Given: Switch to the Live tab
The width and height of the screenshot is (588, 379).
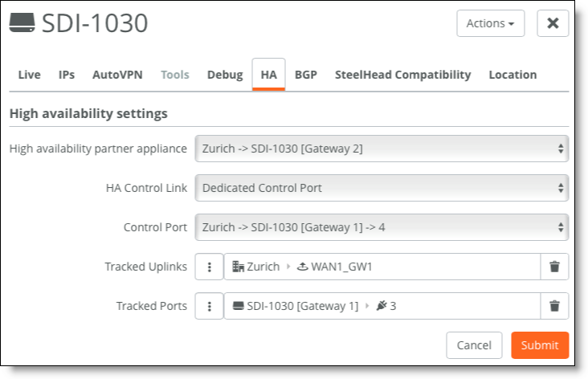Looking at the screenshot, I should pos(29,75).
